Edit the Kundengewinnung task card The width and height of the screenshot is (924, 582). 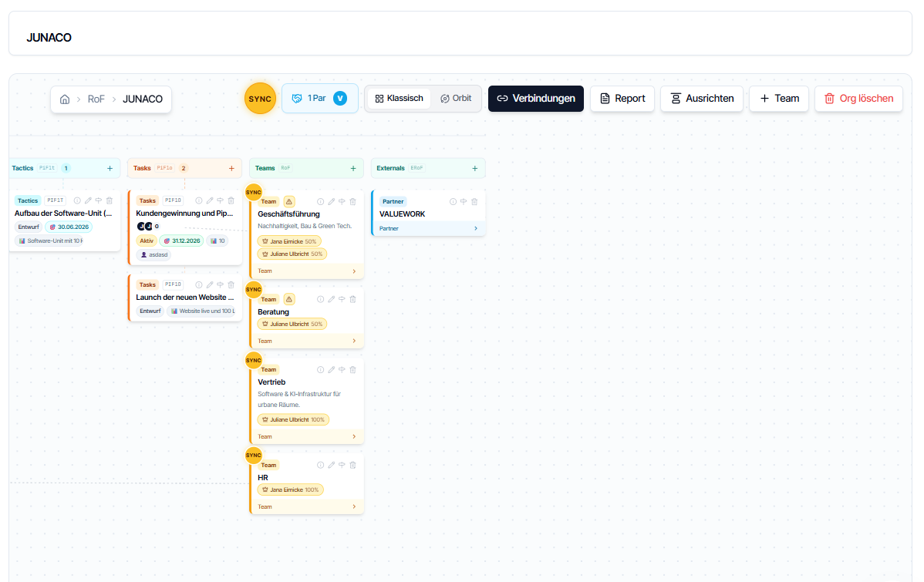point(210,201)
